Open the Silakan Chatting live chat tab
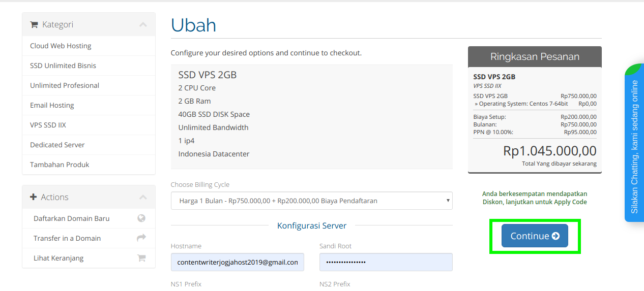 [634, 146]
